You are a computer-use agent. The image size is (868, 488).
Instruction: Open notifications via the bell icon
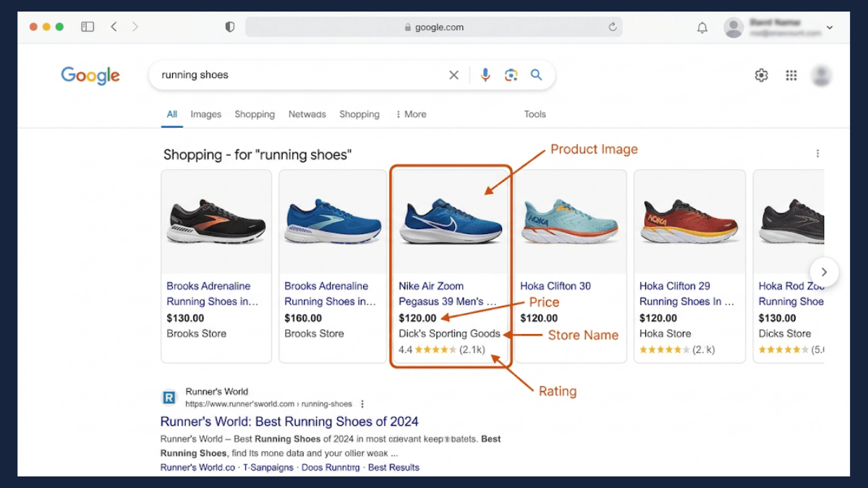(x=702, y=27)
